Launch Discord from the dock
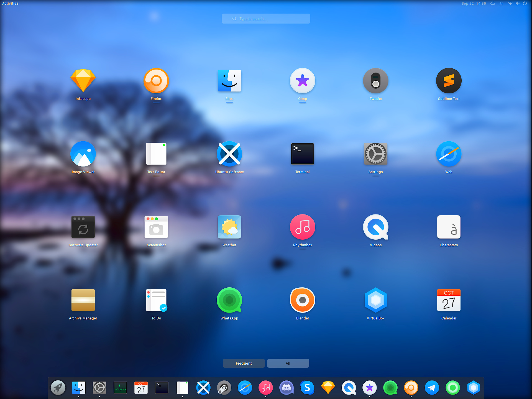 pos(287,388)
